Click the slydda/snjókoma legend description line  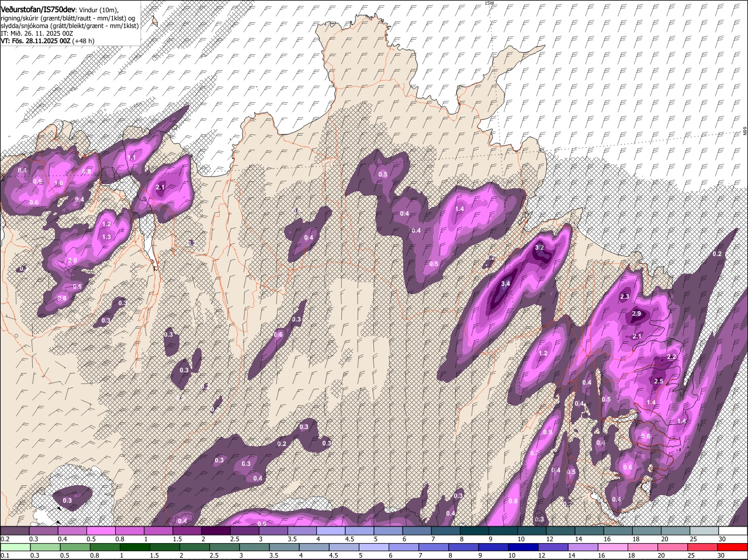[x=70, y=25]
